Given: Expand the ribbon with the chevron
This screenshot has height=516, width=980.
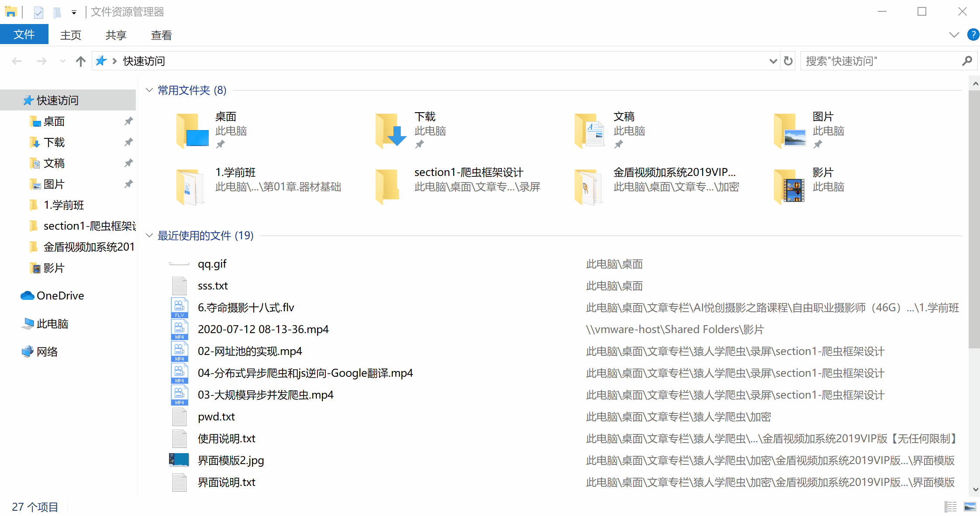Looking at the screenshot, I should 954,35.
